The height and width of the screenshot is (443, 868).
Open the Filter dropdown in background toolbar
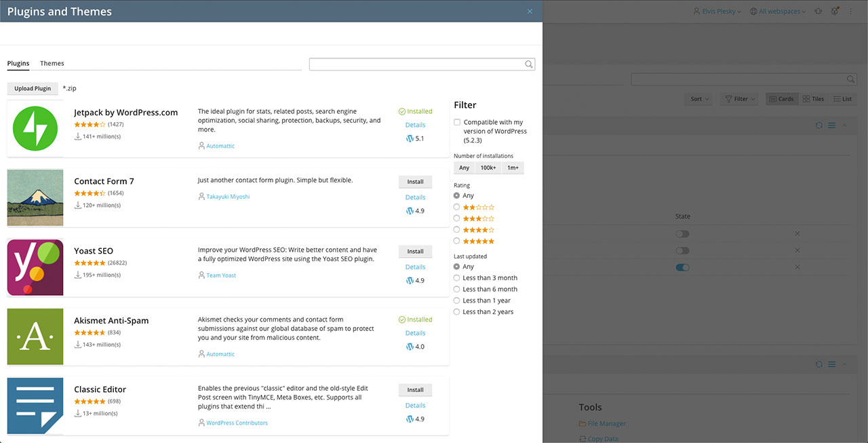click(741, 99)
